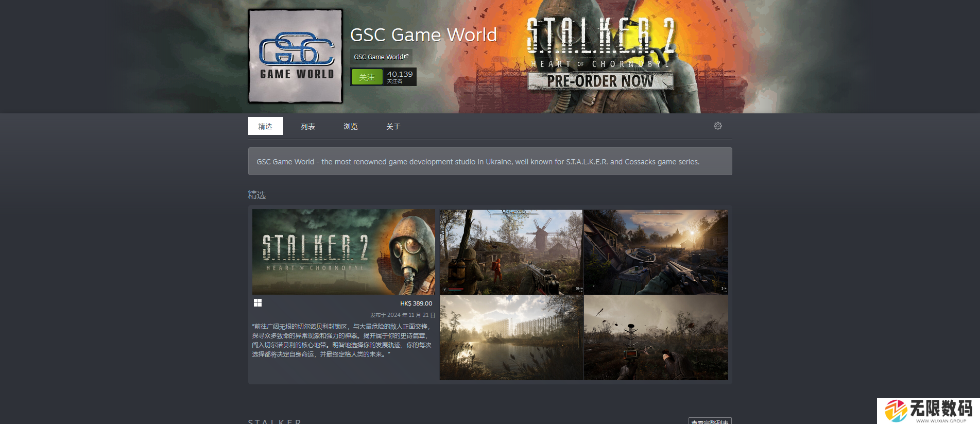Click the 查看完整列表 button
The image size is (980, 424).
coord(710,421)
